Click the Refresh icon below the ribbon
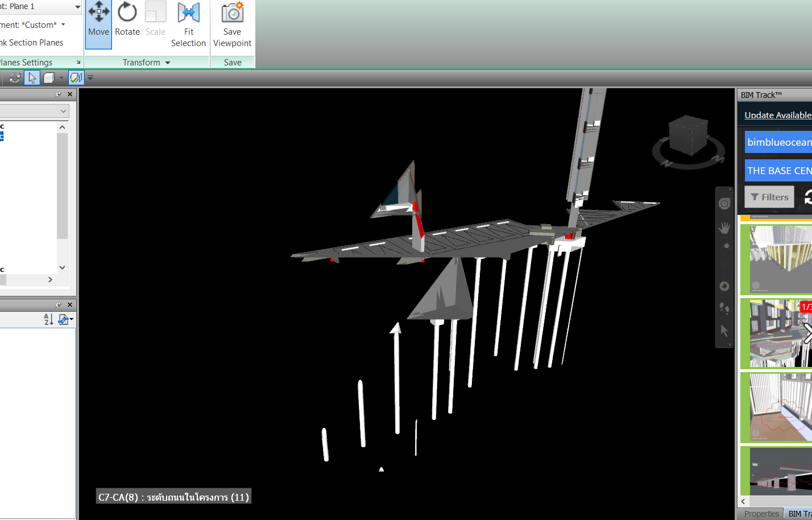 pos(14,77)
